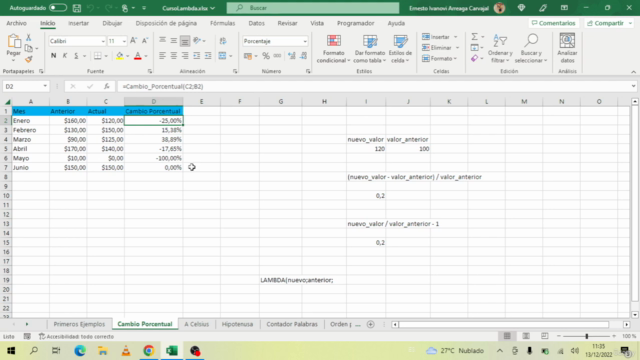Click the font color A icon
Screen dimensions: 640x360
[138, 56]
